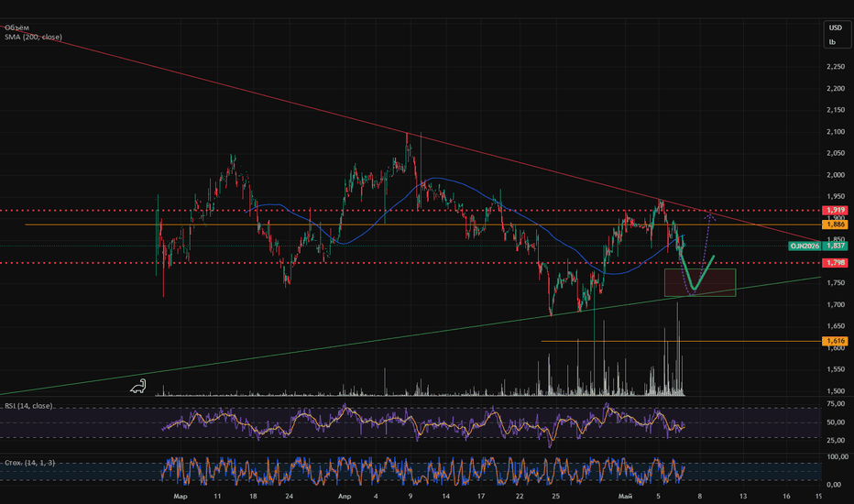Click the 1,500 value on price axis
This screenshot has width=854, height=504.
(x=836, y=391)
